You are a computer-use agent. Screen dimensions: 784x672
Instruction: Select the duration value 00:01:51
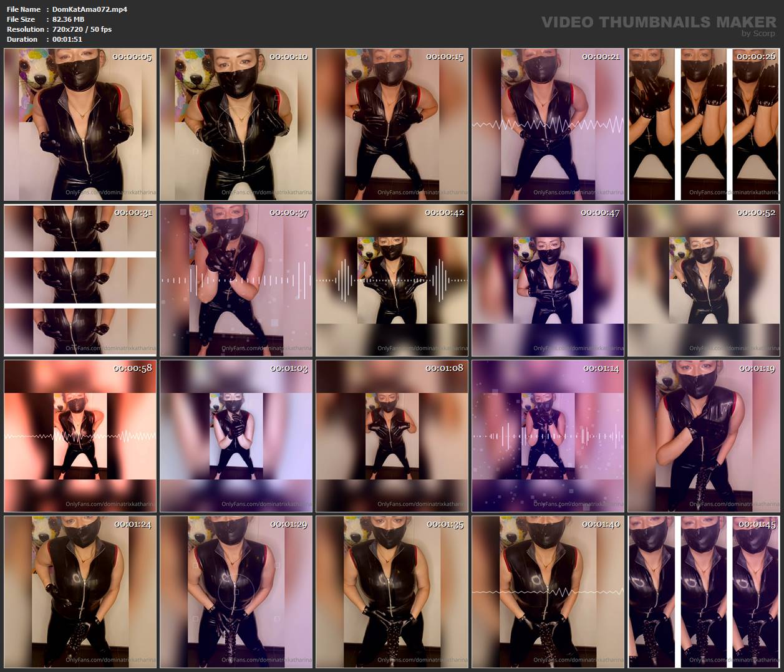tap(67, 39)
